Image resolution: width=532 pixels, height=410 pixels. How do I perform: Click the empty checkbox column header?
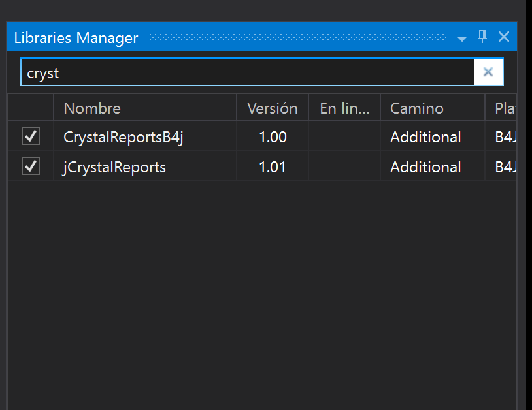[x=31, y=108]
